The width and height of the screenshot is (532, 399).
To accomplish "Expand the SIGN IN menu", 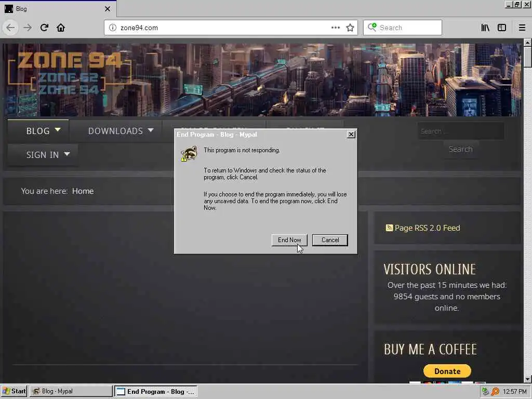I will [x=43, y=155].
